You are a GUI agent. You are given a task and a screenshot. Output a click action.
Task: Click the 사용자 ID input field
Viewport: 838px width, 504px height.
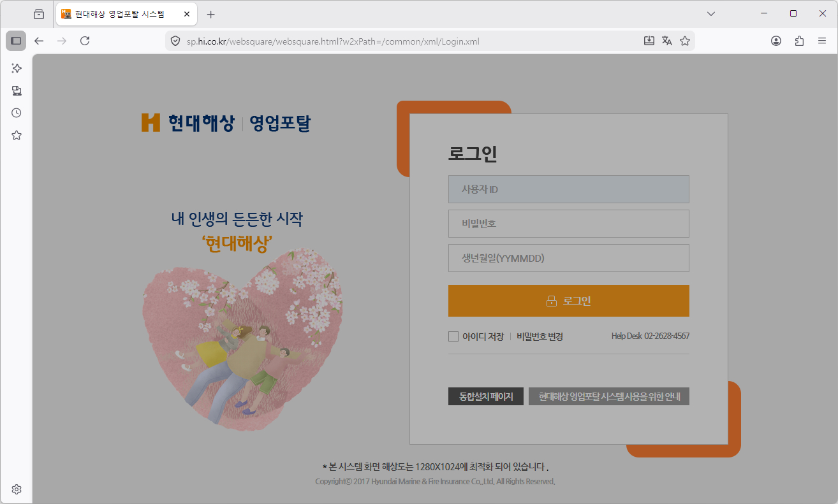click(x=569, y=189)
